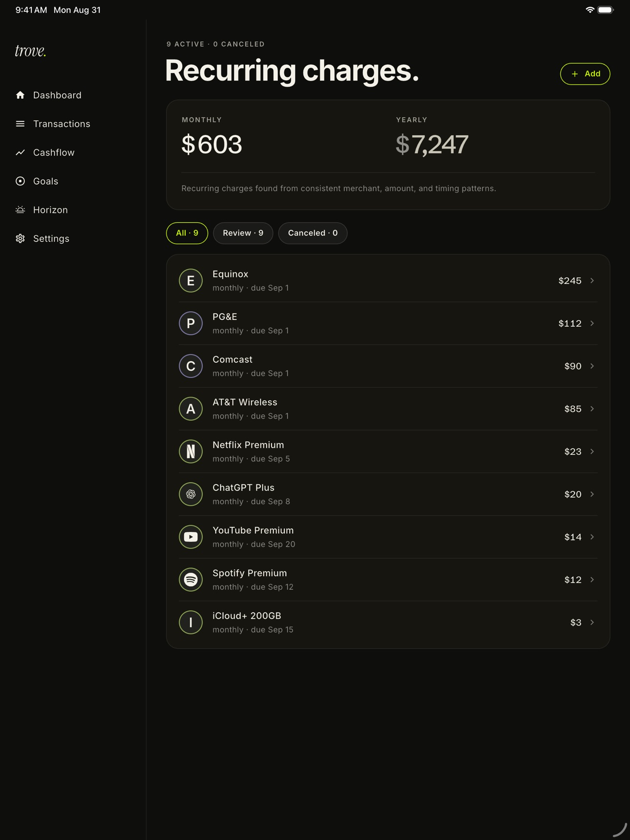Expand Spotify Premium row chevron
Viewport: 630px width, 840px height.
592,580
